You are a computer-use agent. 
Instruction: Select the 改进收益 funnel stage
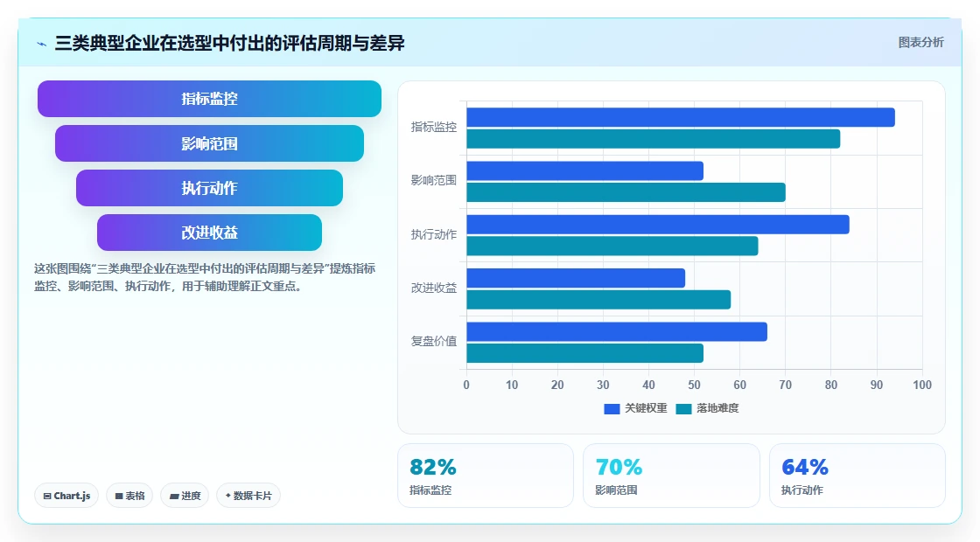tap(209, 233)
